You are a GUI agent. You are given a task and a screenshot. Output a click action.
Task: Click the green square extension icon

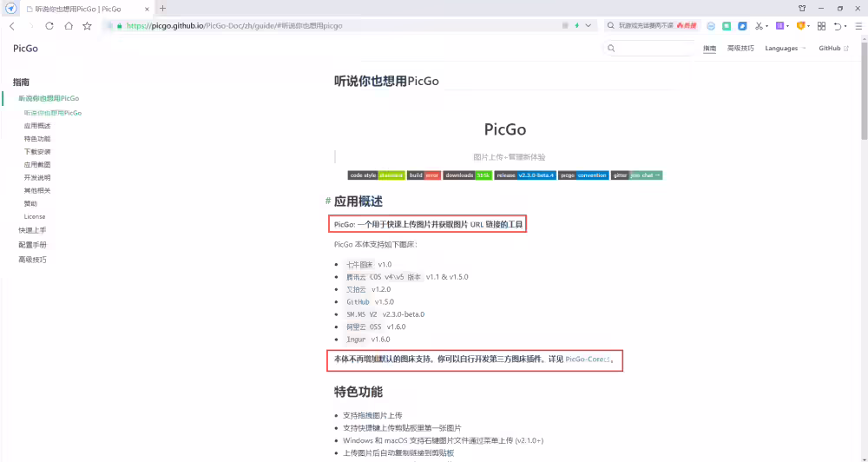(727, 26)
